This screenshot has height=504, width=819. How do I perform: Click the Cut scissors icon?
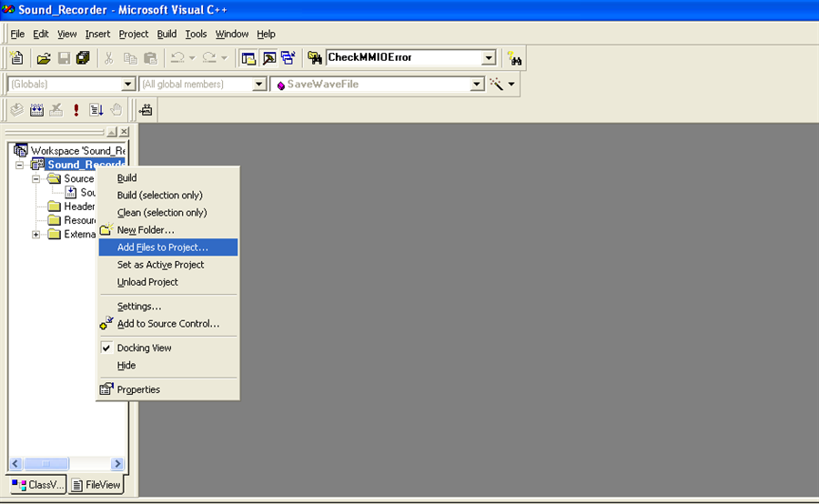click(x=108, y=58)
